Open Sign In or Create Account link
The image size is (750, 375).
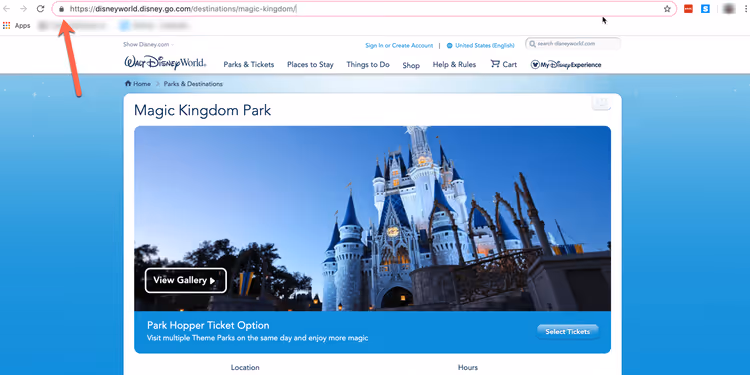[x=399, y=45]
